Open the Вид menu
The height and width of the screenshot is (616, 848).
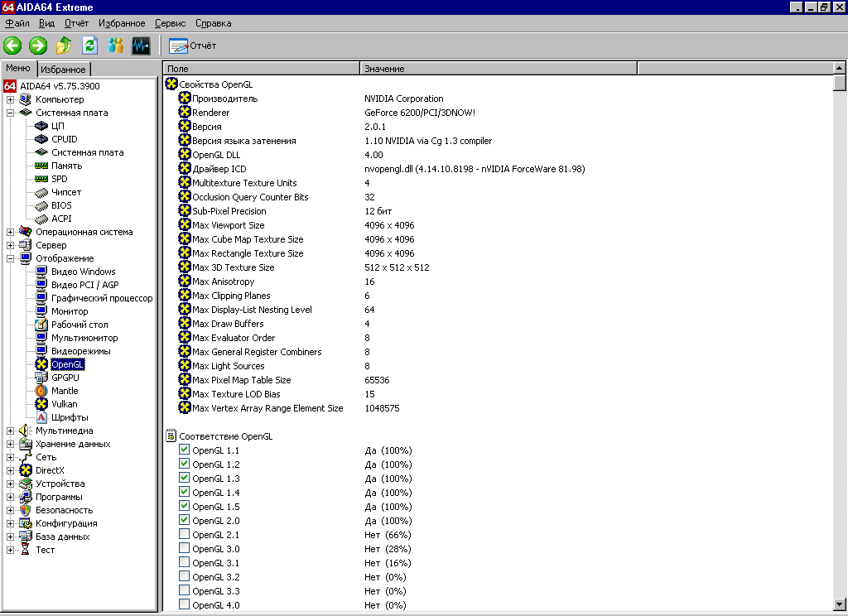pos(46,23)
